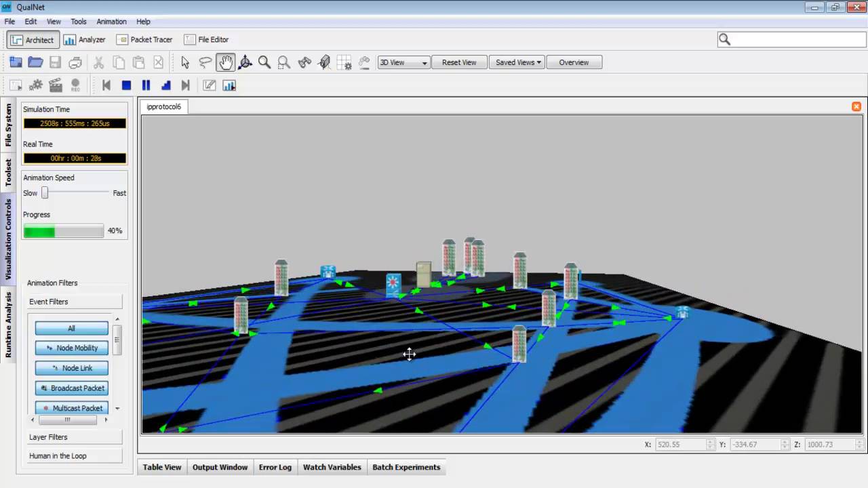Image resolution: width=868 pixels, height=488 pixels.
Task: Toggle the All event filter
Action: [71, 328]
